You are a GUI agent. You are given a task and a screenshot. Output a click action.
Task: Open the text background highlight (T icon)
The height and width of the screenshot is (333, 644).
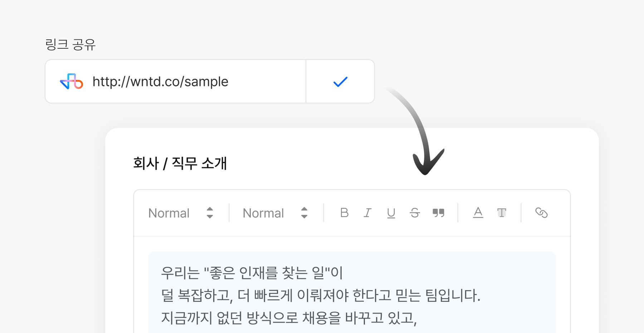[x=502, y=213]
